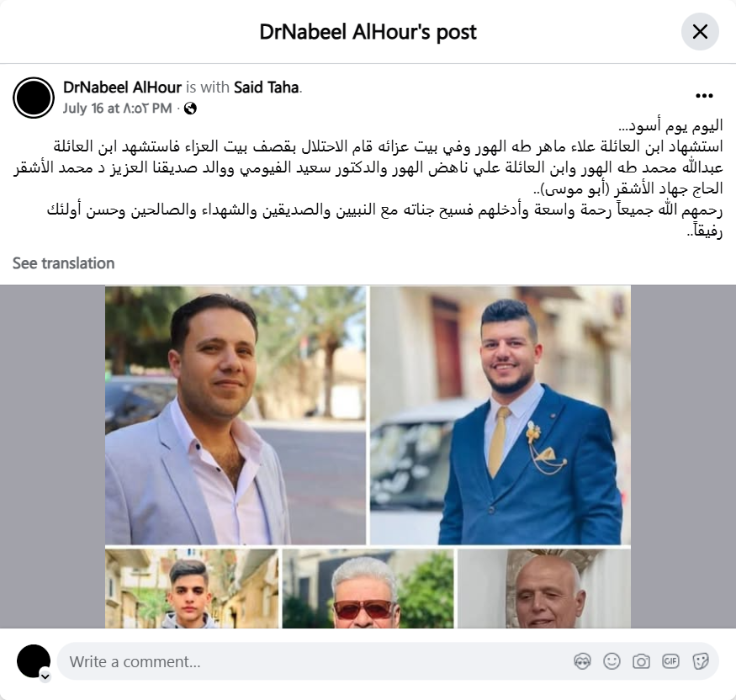This screenshot has width=736, height=700.
Task: Open the GIF picker icon
Action: [670, 661]
